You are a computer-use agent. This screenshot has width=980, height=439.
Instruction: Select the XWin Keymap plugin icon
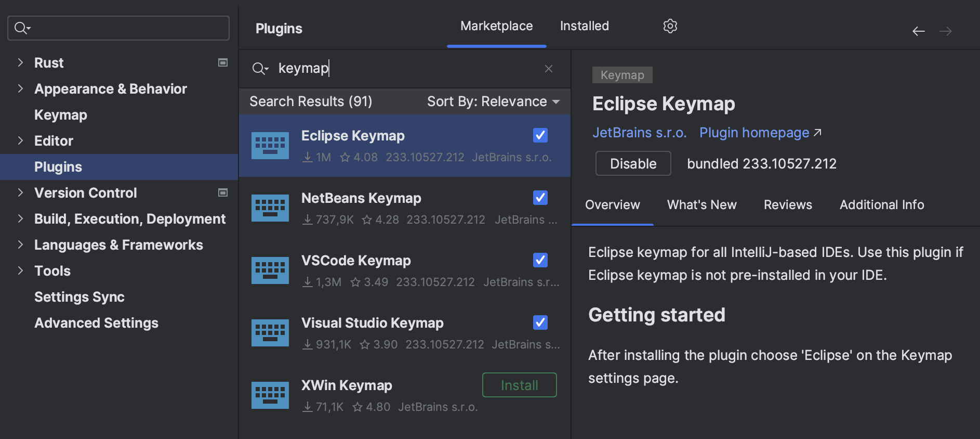tap(270, 395)
